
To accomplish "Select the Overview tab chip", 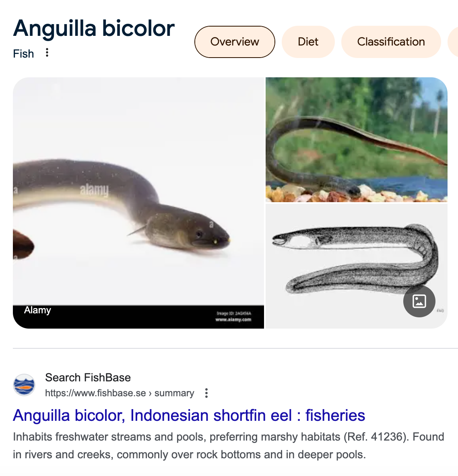I will click(x=235, y=42).
